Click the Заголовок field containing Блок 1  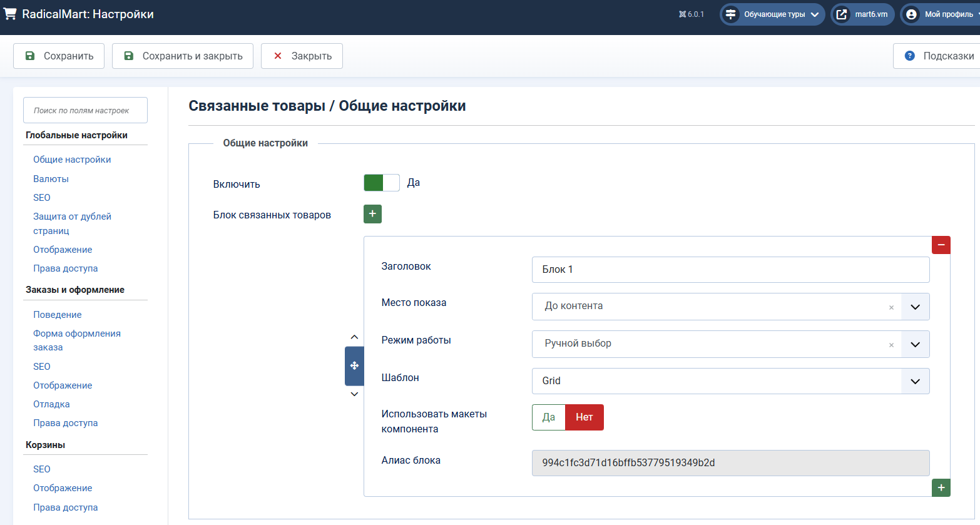pyautogui.click(x=730, y=270)
